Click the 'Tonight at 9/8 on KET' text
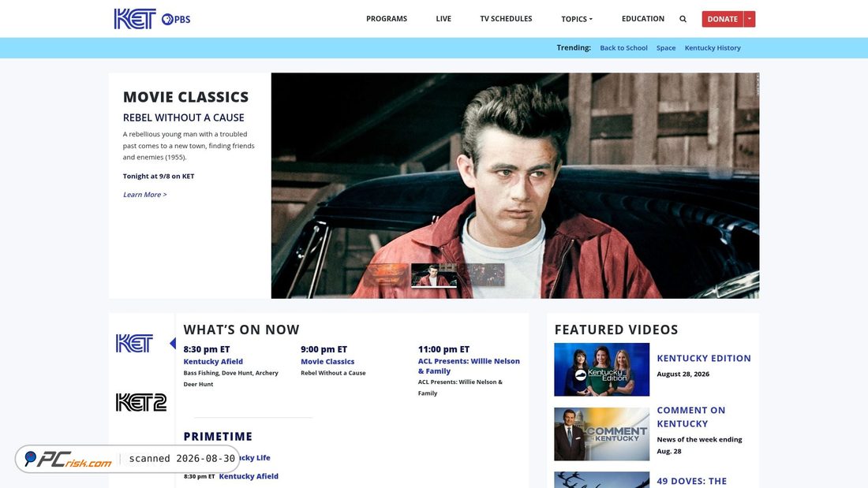The width and height of the screenshot is (868, 488). tap(159, 176)
